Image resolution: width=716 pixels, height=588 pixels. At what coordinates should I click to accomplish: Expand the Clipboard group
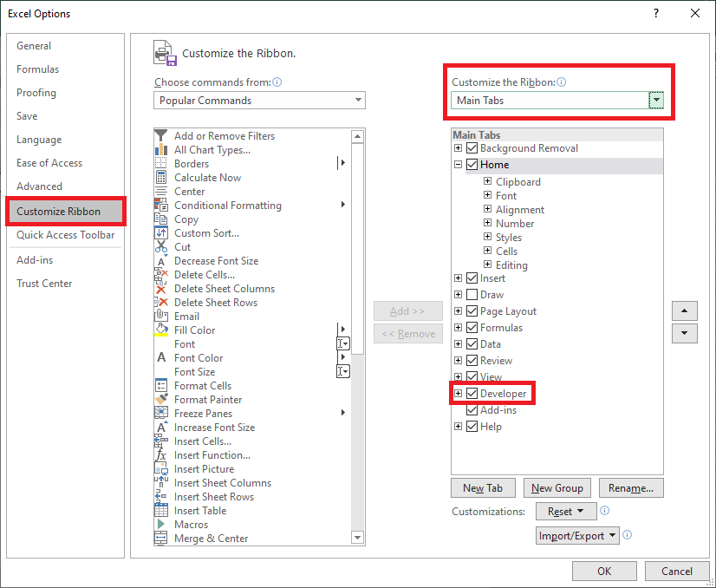(x=488, y=181)
